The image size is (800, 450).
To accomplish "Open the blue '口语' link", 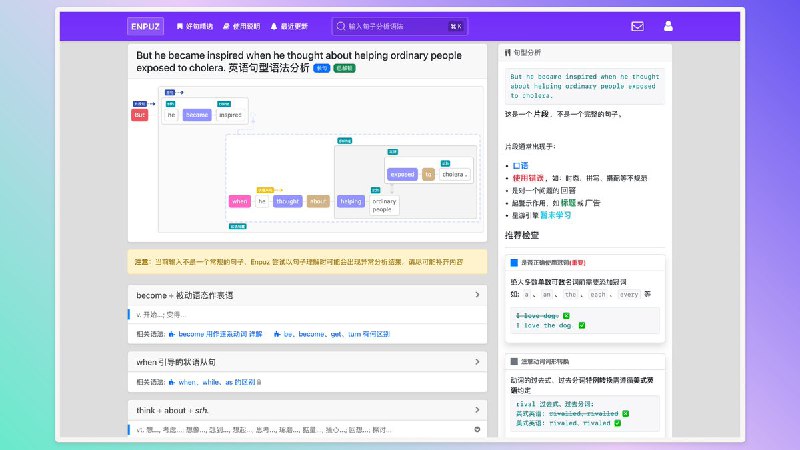I will 520,165.
